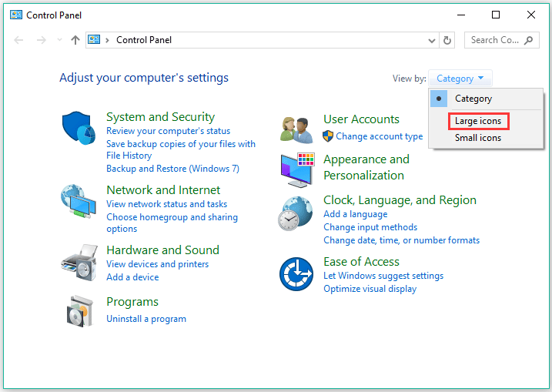Open View devices and printers
552x392 pixels.
158,264
